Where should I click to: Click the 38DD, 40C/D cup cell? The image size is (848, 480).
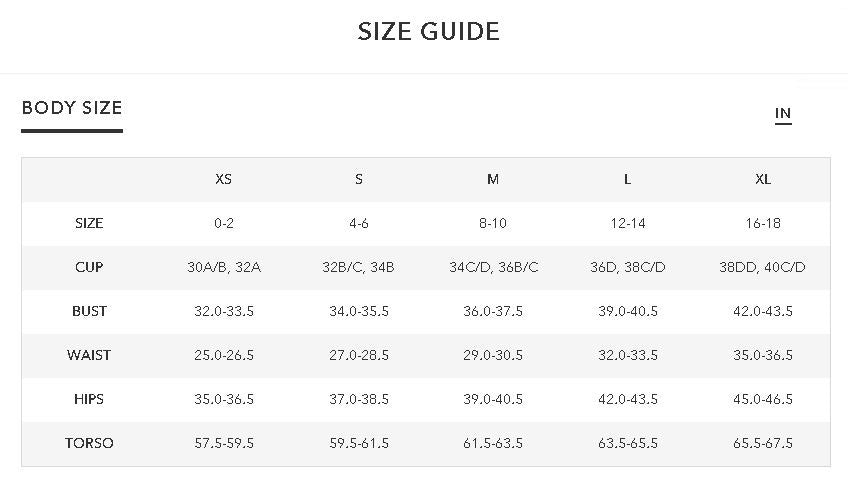763,268
